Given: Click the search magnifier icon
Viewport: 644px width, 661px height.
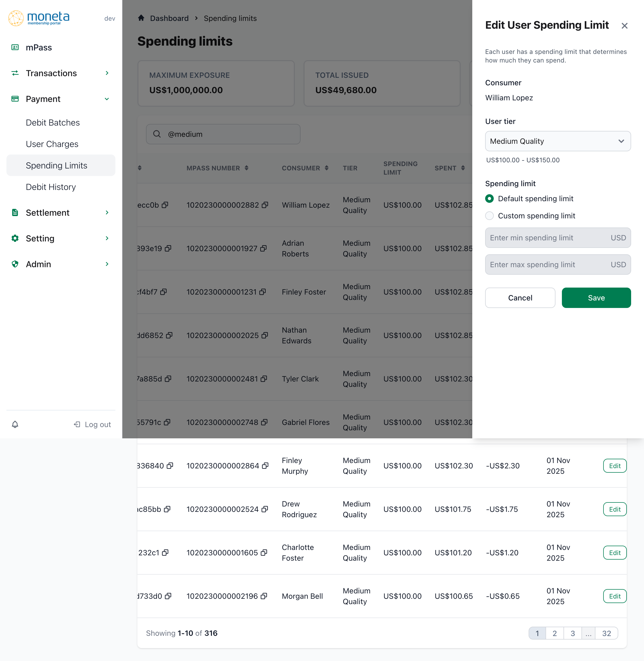Looking at the screenshot, I should click(157, 134).
